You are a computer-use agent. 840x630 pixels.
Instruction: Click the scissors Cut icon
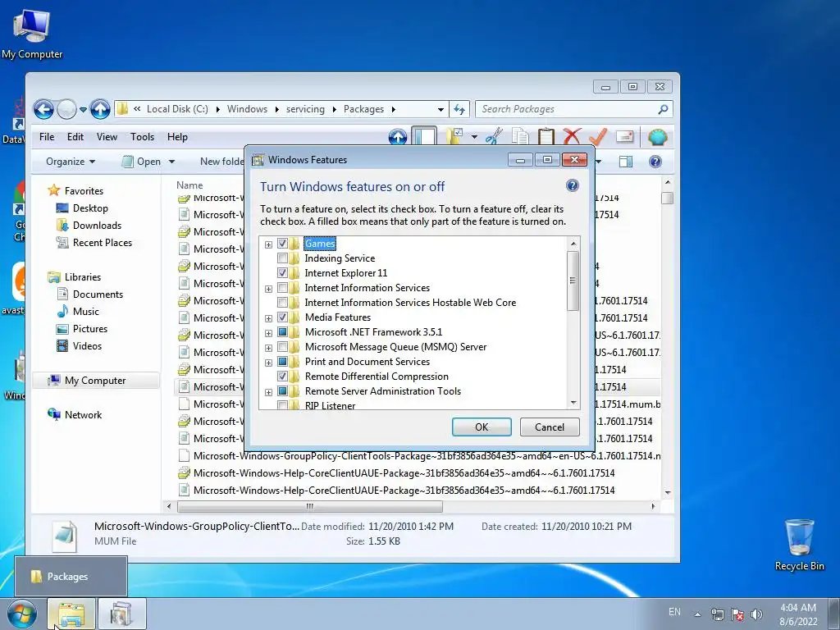[x=494, y=137]
